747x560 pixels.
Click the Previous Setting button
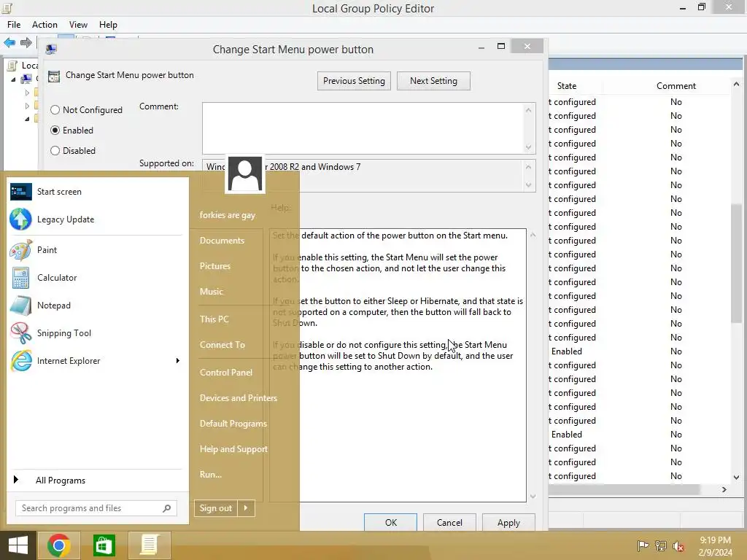point(354,81)
